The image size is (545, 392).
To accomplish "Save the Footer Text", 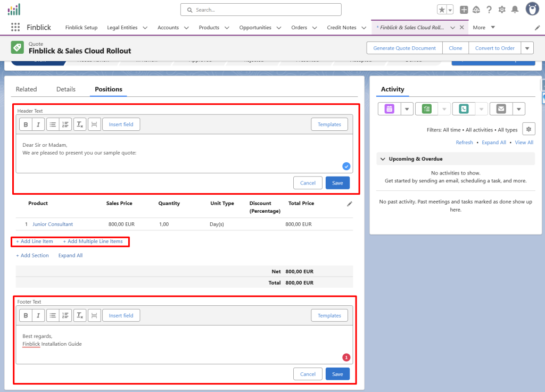I will click(337, 374).
